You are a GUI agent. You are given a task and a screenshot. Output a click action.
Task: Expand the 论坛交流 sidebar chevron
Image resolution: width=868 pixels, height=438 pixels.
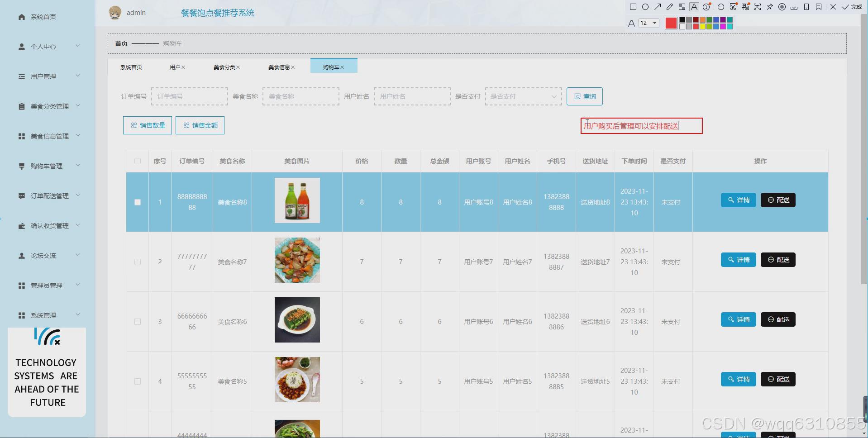point(78,255)
